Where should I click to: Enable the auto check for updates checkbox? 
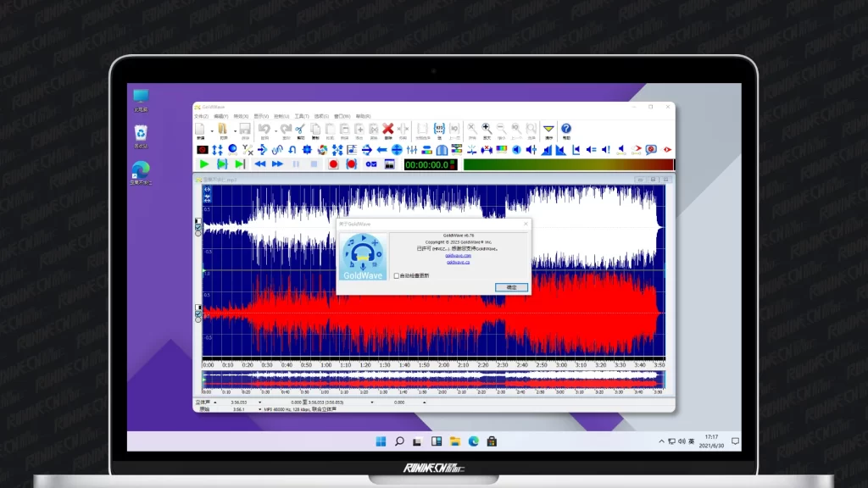tap(397, 275)
